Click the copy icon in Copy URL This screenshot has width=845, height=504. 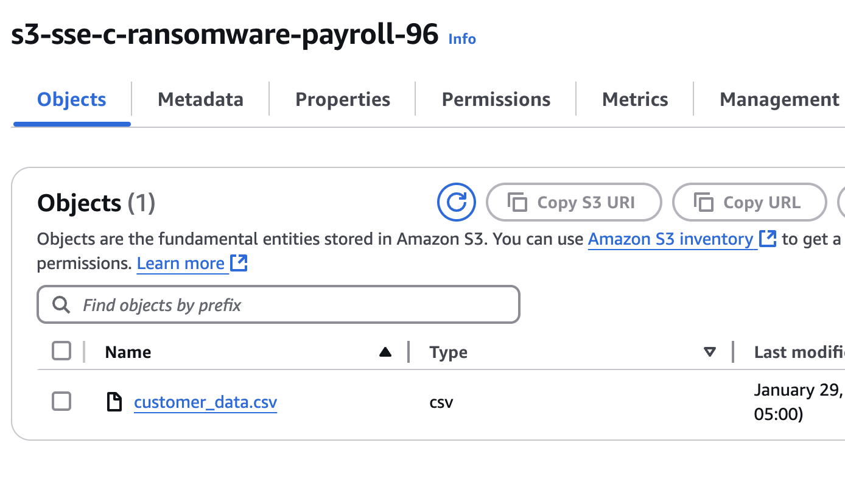(x=703, y=202)
